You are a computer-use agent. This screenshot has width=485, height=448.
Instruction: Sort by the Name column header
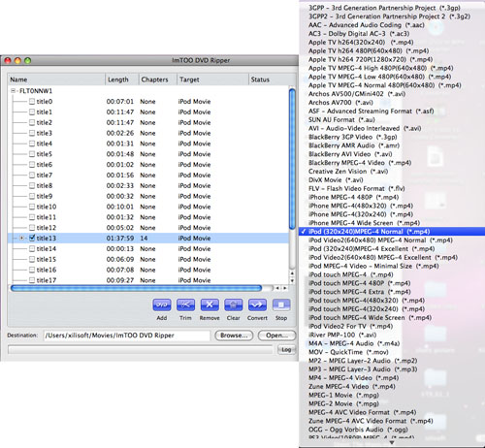tap(56, 80)
